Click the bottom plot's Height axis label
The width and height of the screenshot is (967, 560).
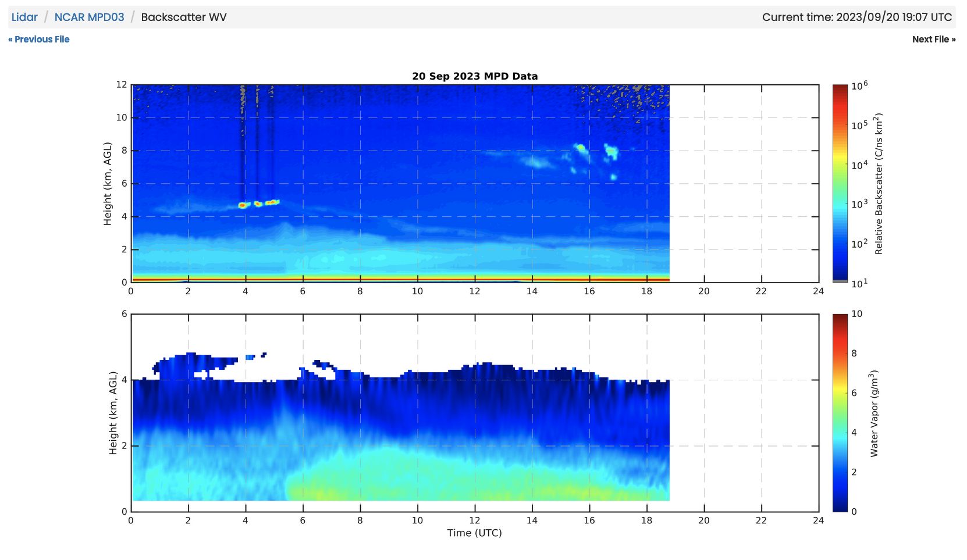point(113,413)
